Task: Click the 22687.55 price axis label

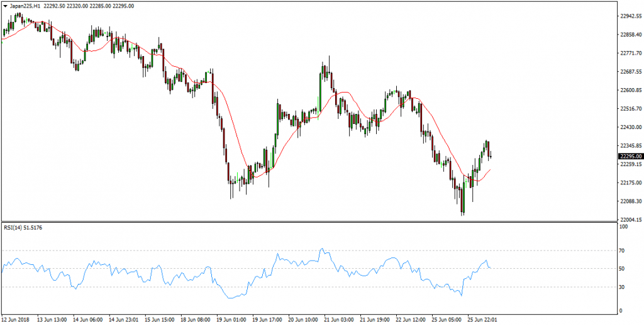Action: 631,72
